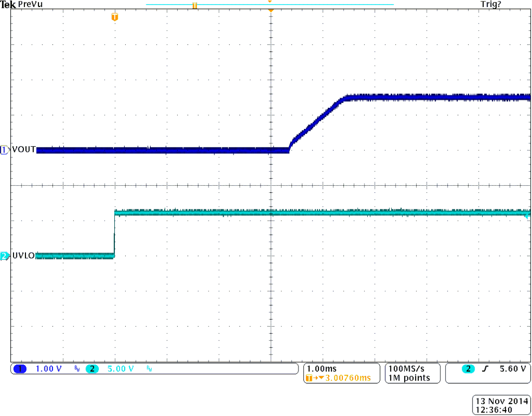The image size is (532, 416).
Task: Click the cyan channel 2 badge
Action: point(93,369)
